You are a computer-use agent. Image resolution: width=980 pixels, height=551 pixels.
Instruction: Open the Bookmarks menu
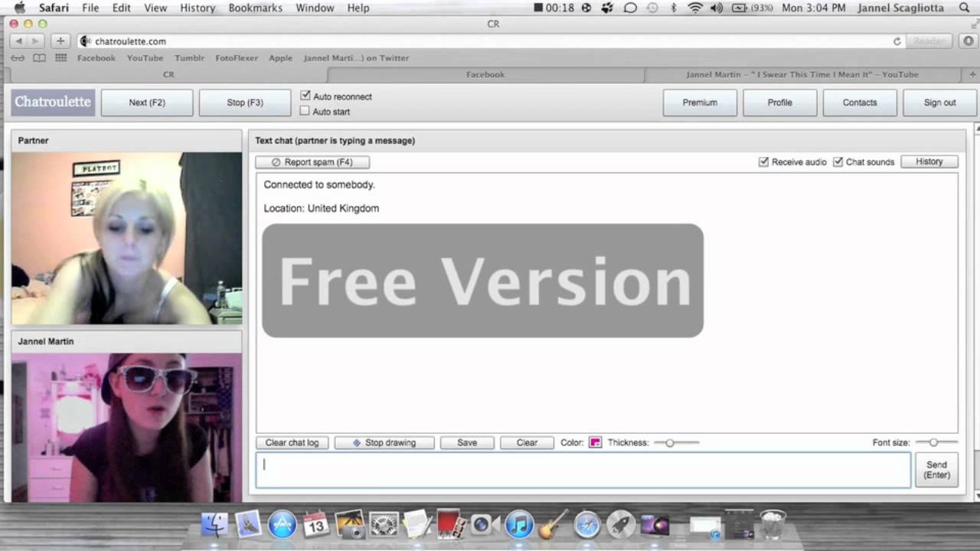[256, 8]
